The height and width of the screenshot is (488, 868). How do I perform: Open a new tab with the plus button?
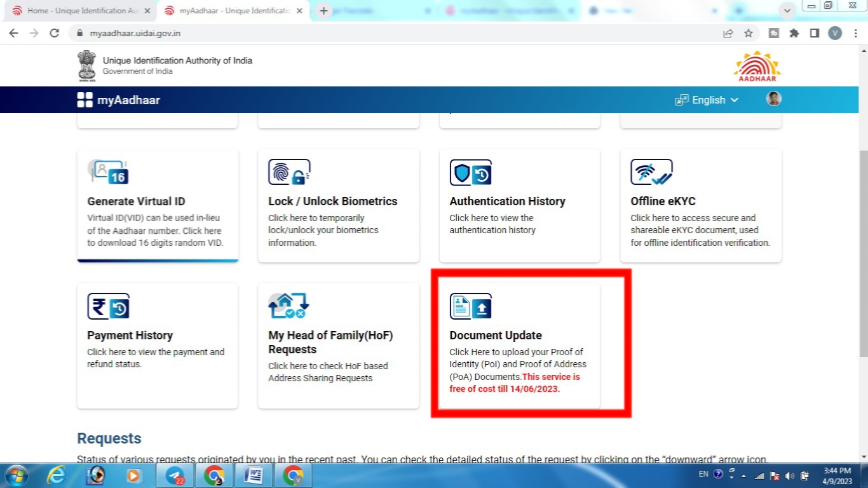[x=323, y=11]
